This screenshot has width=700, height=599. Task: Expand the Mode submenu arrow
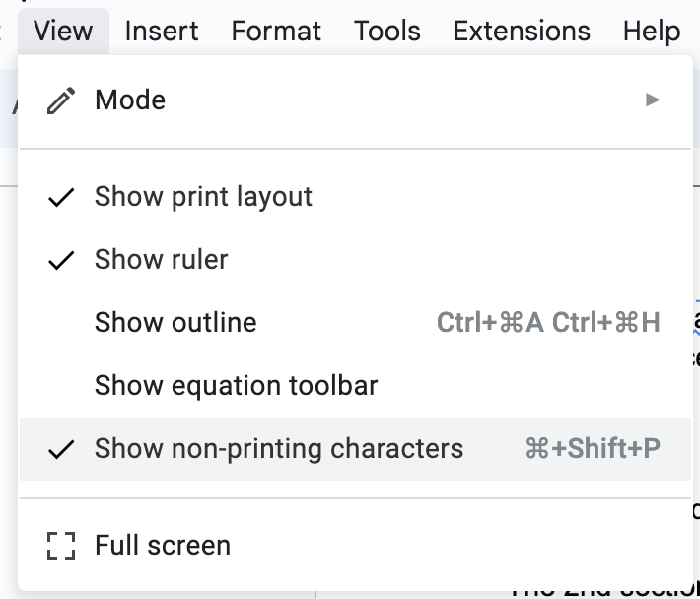point(653,100)
